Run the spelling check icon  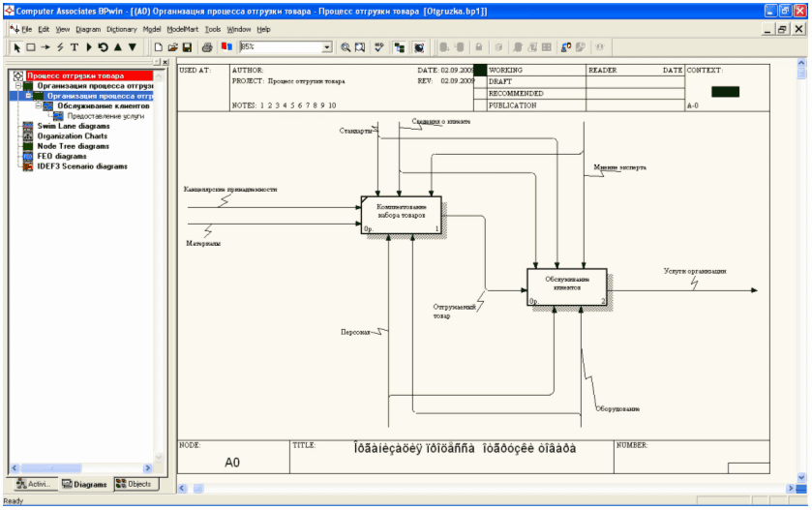379,47
